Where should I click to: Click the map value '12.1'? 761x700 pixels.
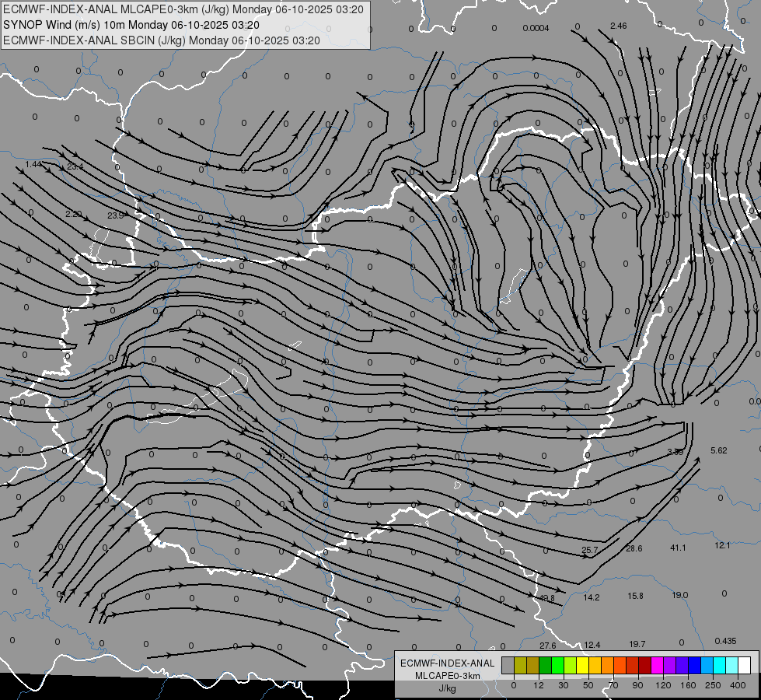(722, 545)
